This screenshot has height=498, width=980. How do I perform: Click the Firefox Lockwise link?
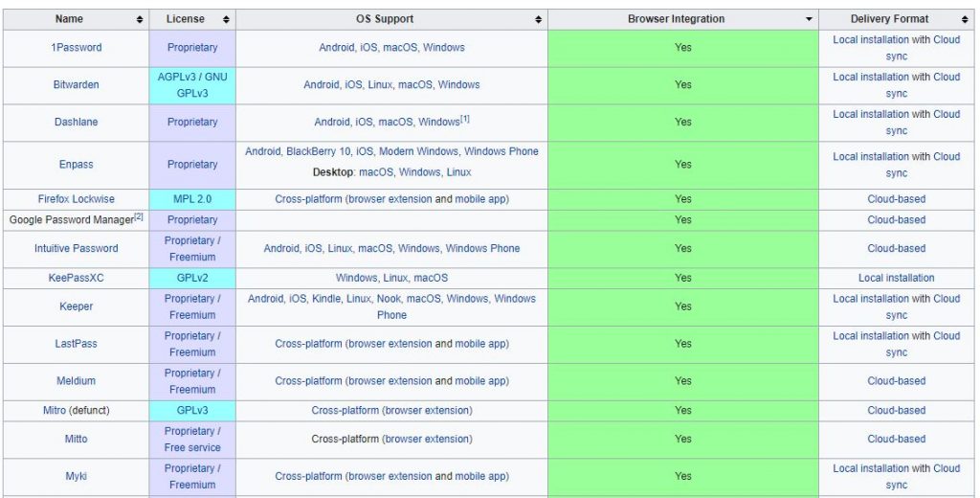pyautogui.click(x=76, y=199)
